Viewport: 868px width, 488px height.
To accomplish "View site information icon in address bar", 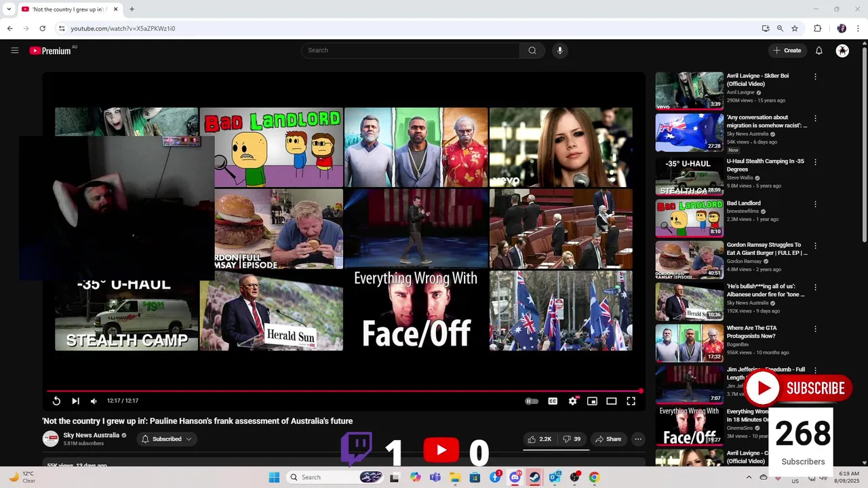I will pyautogui.click(x=62, y=28).
